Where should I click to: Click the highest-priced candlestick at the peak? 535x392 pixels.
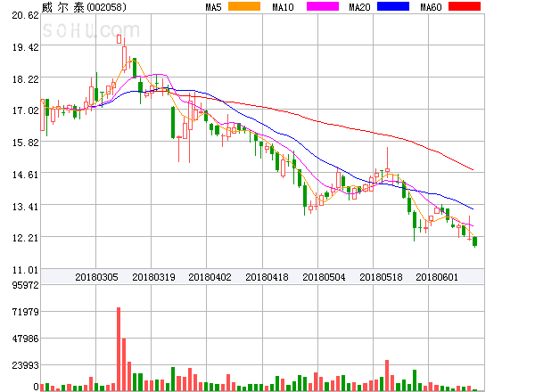[x=119, y=39]
